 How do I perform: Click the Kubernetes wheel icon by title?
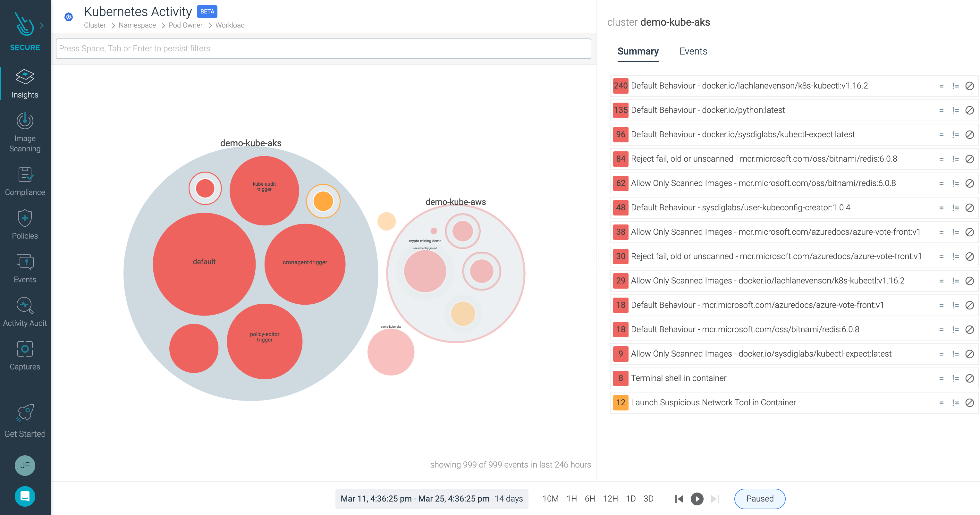[x=69, y=17]
